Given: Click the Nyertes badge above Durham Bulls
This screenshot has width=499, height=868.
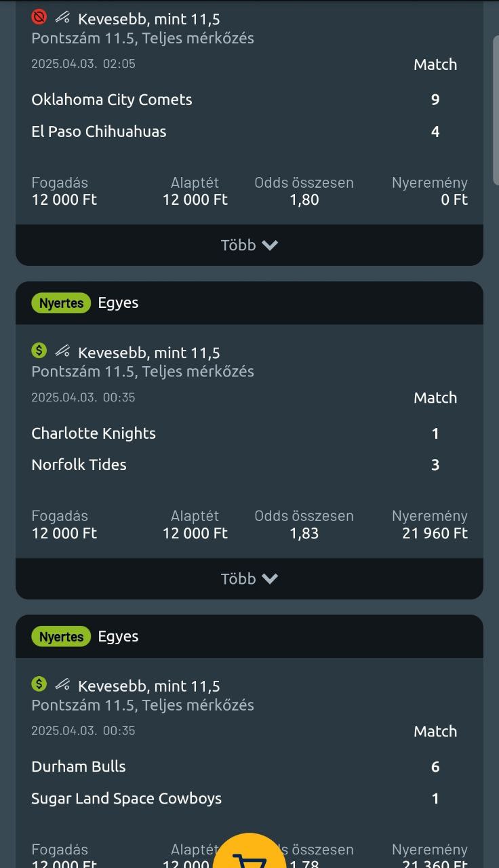Looking at the screenshot, I should [61, 637].
